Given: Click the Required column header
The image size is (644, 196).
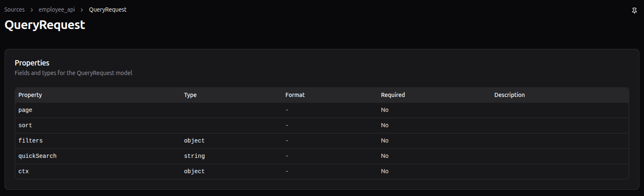Looking at the screenshot, I should coord(393,95).
